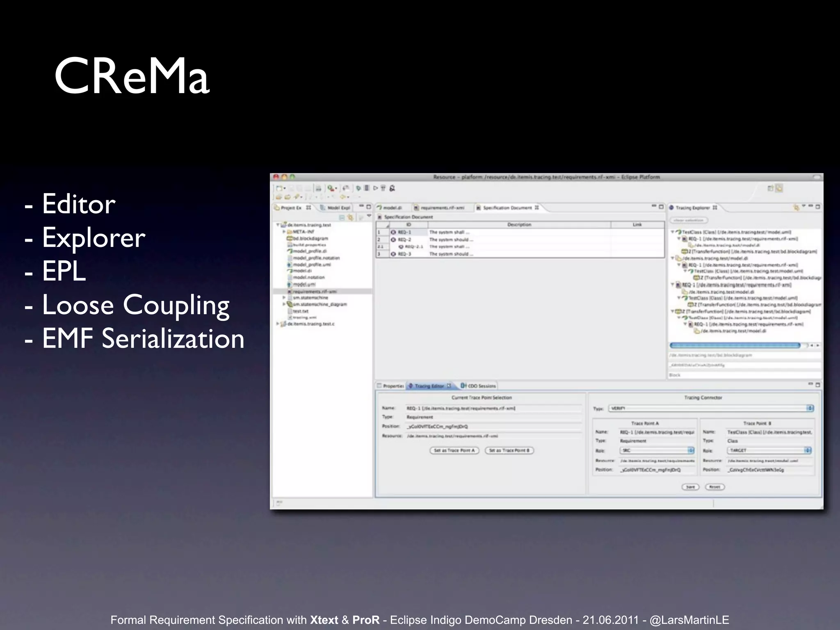Image resolution: width=840 pixels, height=630 pixels.
Task: Click Set as Trace Point B button
Action: point(509,450)
